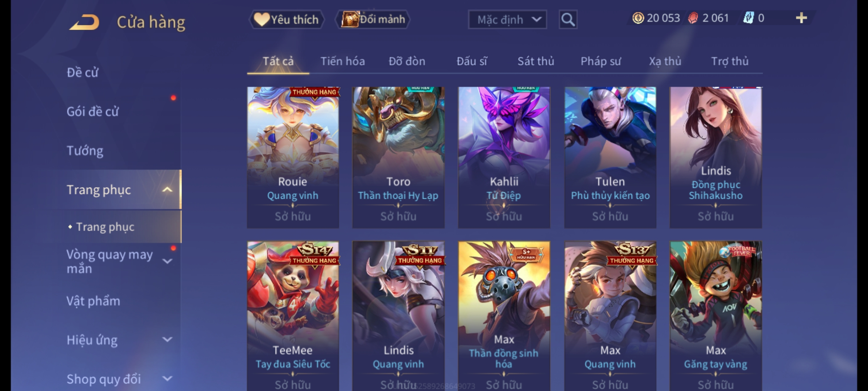
Task: Tap the gold coin currency icon
Action: pyautogui.click(x=638, y=18)
